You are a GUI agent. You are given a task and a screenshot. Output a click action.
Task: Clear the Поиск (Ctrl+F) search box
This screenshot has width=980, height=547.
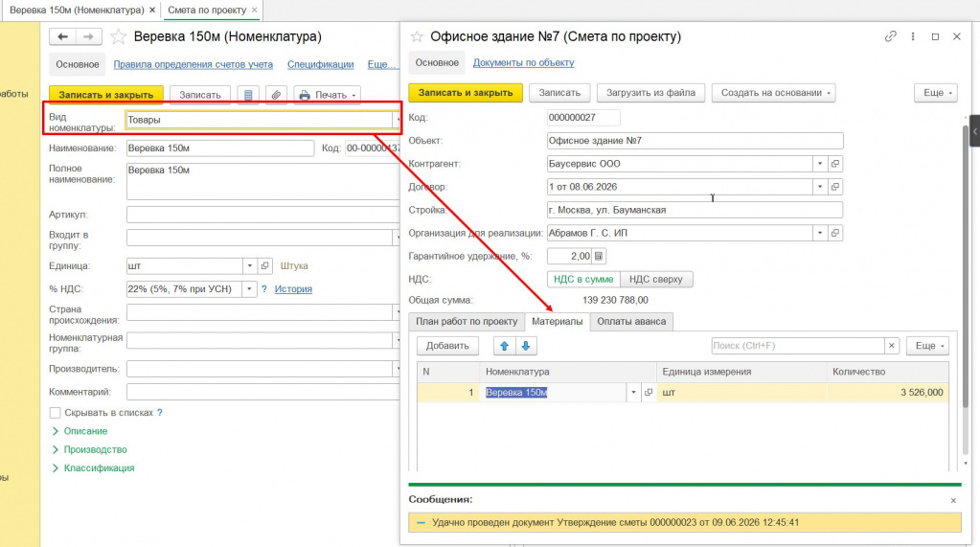point(891,346)
